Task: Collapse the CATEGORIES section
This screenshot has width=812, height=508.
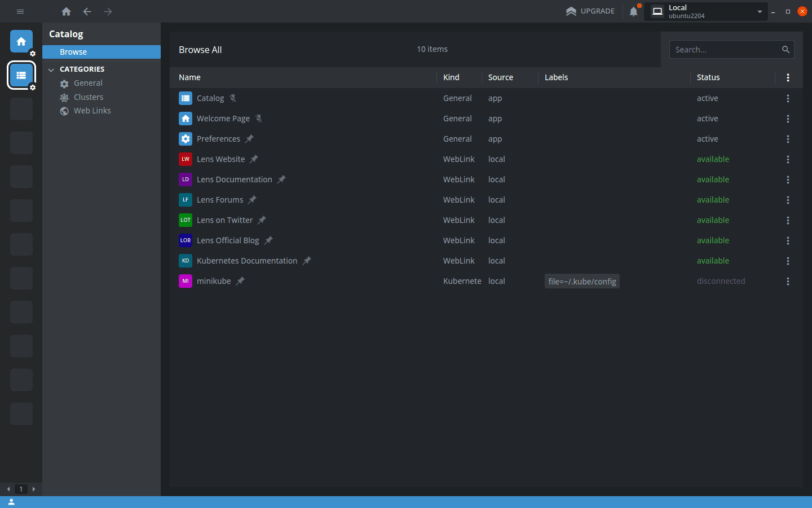Action: [x=51, y=69]
